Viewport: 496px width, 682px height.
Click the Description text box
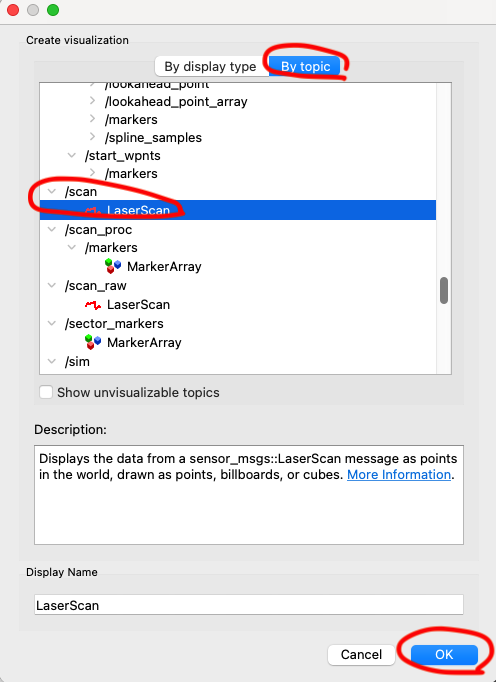click(249, 495)
